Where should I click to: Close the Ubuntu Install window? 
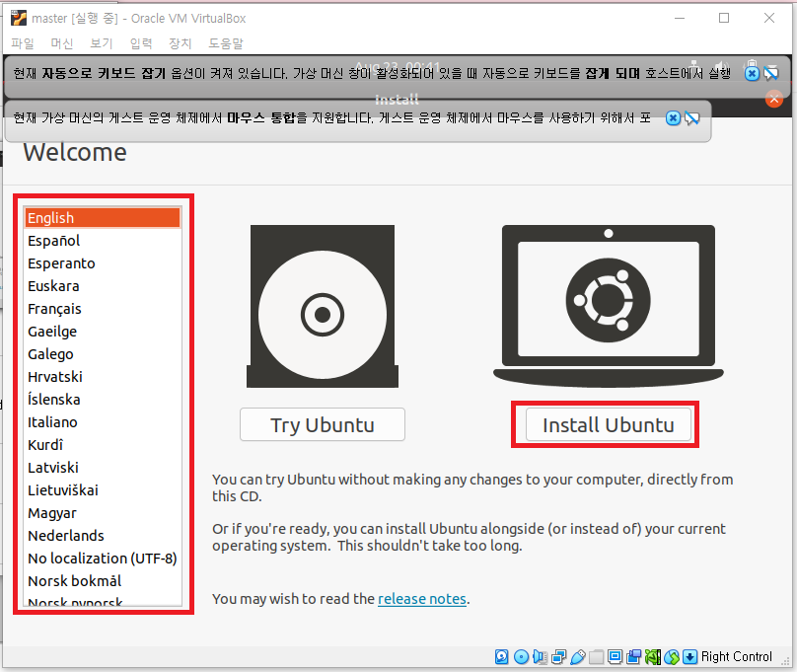pos(774,99)
